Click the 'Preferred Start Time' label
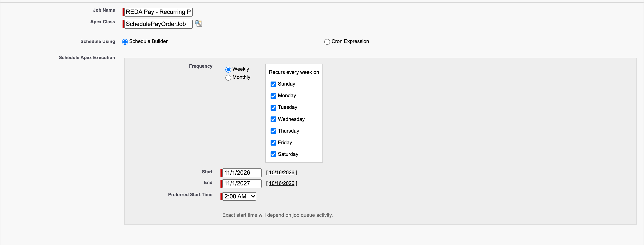 click(x=190, y=194)
